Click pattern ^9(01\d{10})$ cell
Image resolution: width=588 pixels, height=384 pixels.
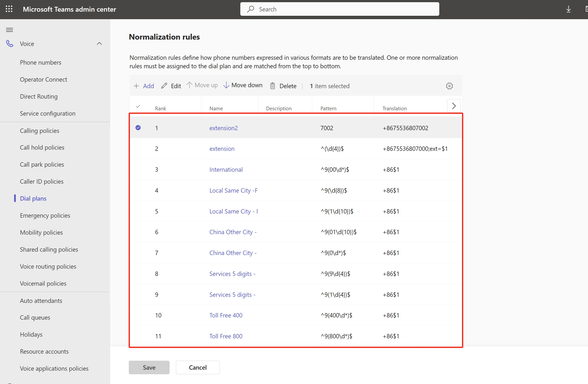pyautogui.click(x=339, y=232)
